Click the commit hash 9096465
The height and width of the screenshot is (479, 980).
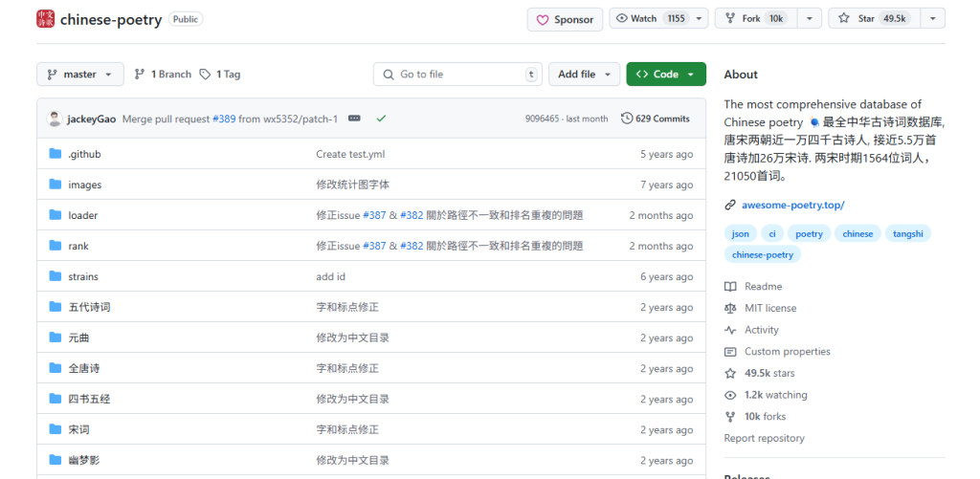coord(542,119)
